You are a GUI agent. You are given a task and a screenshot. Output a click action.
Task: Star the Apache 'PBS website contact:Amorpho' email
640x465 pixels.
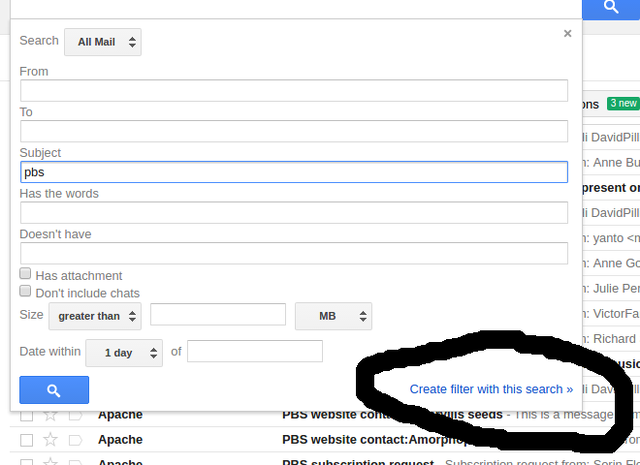[50, 439]
